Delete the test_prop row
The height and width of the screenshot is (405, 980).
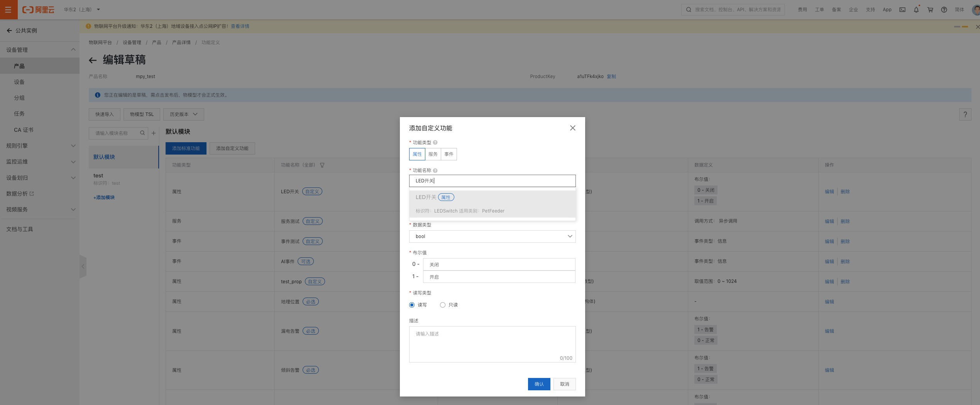tap(845, 281)
